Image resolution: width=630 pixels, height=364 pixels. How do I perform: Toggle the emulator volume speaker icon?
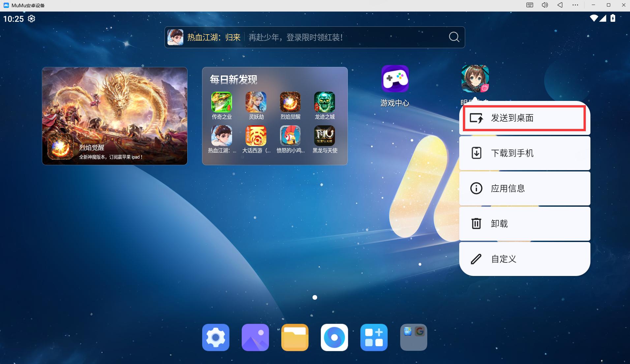[545, 5]
